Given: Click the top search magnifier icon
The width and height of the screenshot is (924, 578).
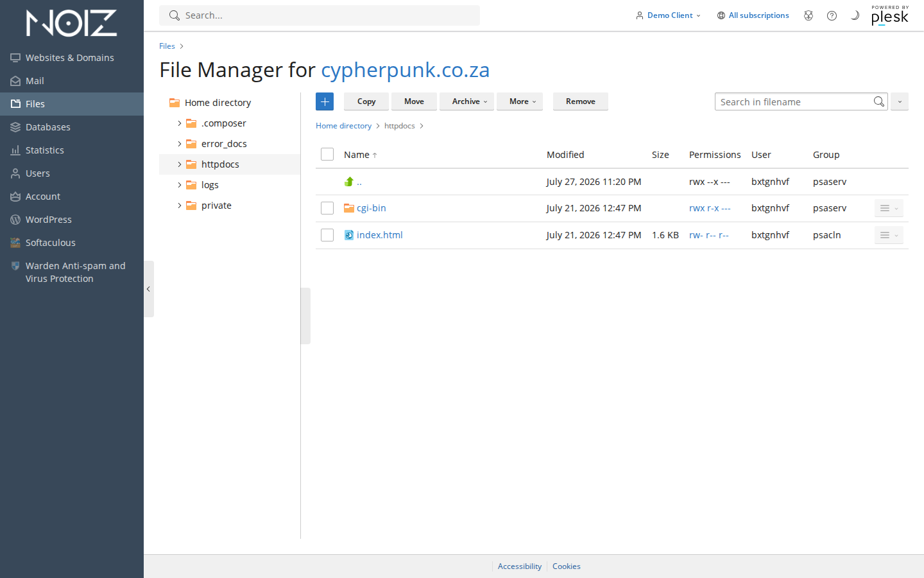Looking at the screenshot, I should [175, 15].
